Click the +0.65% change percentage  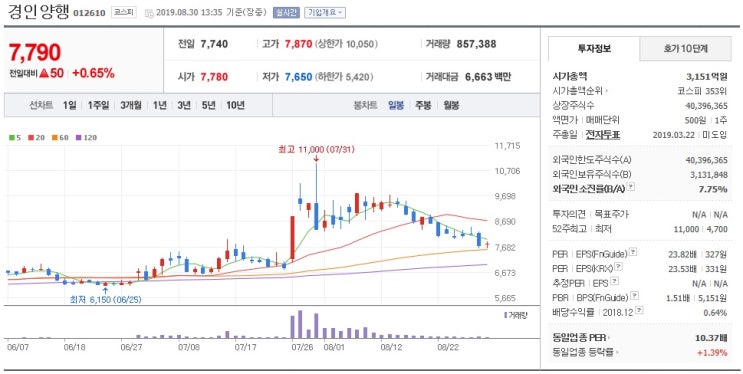tap(93, 73)
